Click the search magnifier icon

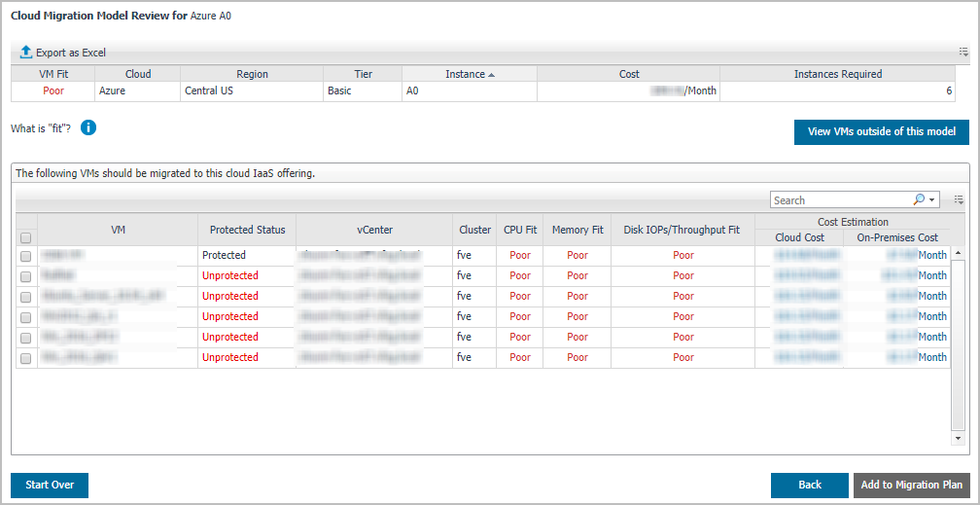point(919,199)
